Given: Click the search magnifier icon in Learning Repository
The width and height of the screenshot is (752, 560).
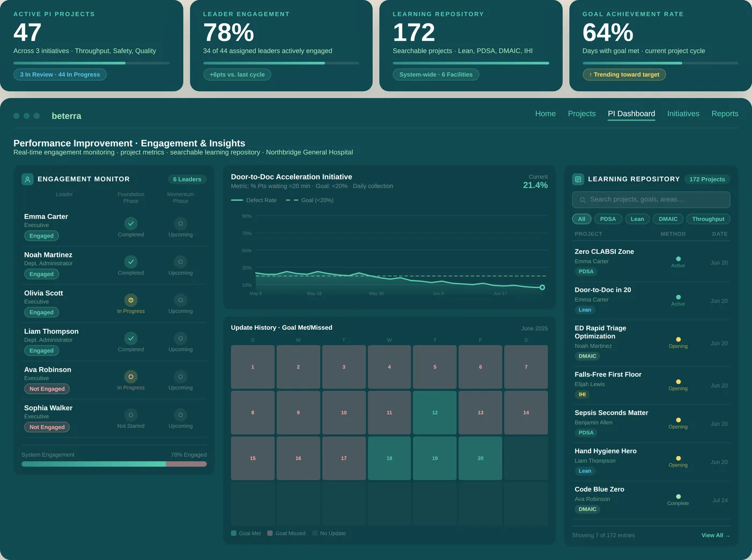Looking at the screenshot, I should pos(583,200).
